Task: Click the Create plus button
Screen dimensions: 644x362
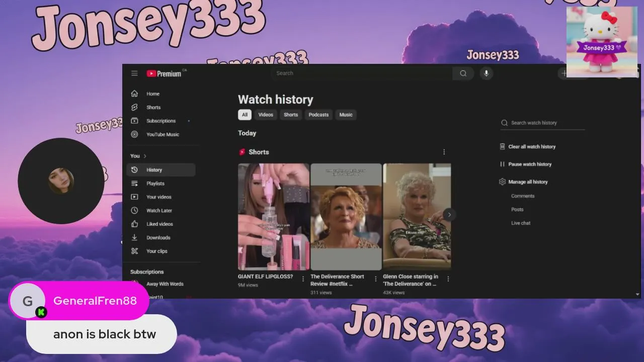Action: click(564, 73)
